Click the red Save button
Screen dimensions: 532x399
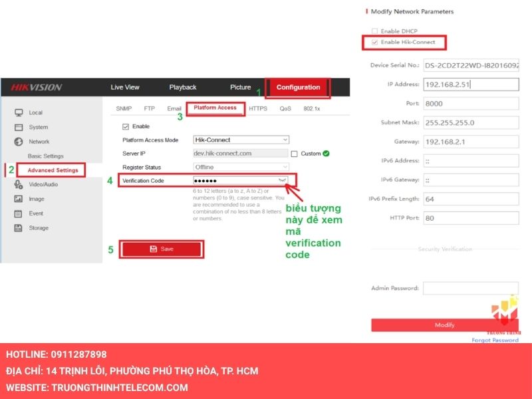click(162, 249)
